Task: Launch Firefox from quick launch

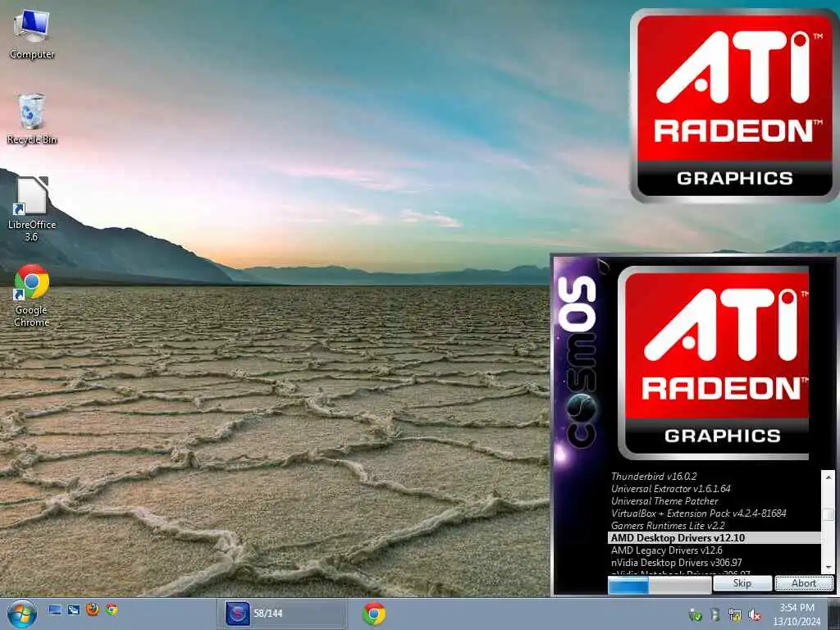Action: (x=92, y=609)
